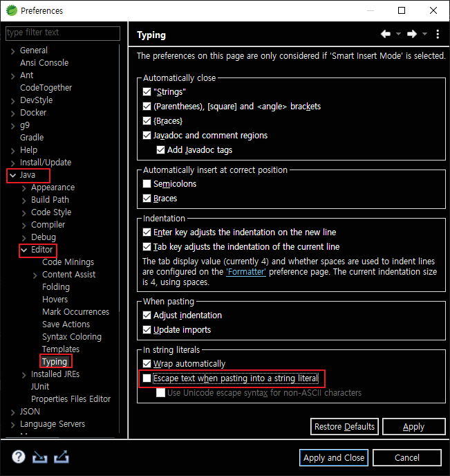Expand the General tree node
This screenshot has height=476, width=450.
point(12,51)
